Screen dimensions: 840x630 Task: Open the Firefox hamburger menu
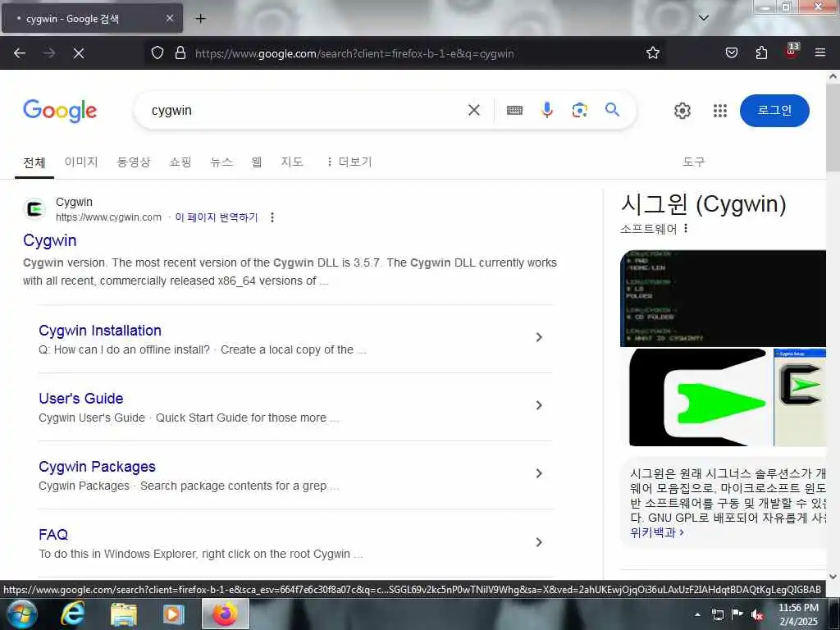(x=820, y=53)
